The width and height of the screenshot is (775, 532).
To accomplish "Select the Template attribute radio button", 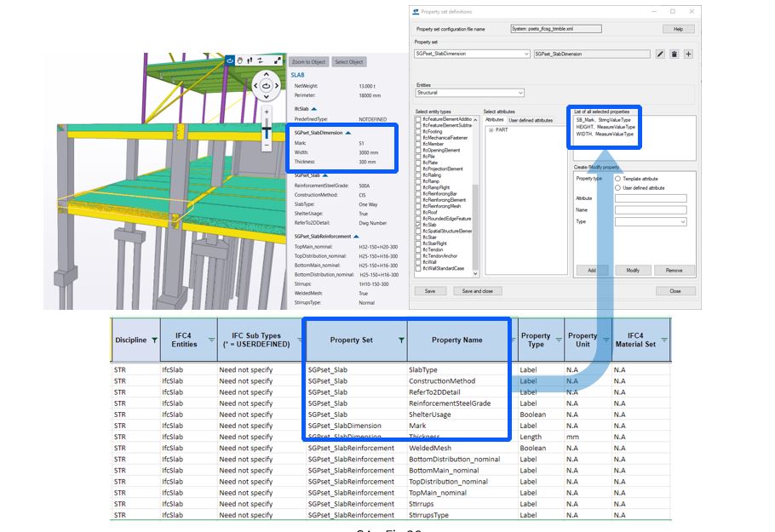I will (617, 179).
